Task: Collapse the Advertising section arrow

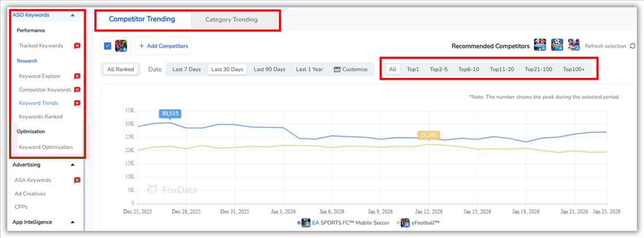Action: [72, 165]
